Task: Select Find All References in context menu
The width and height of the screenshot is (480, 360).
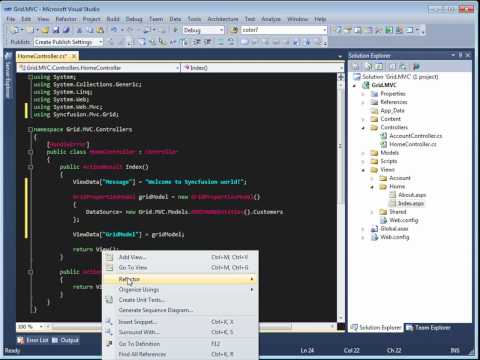Action: pyautogui.click(x=180, y=354)
